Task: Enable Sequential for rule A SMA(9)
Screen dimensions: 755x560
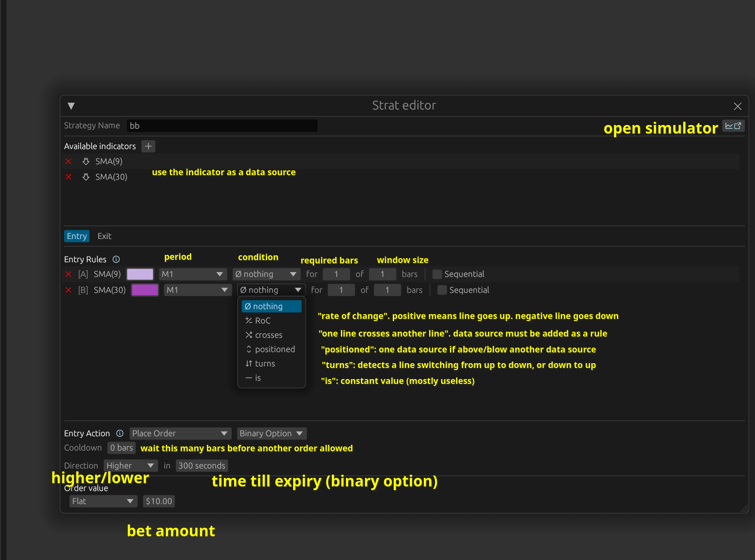Action: pos(437,274)
